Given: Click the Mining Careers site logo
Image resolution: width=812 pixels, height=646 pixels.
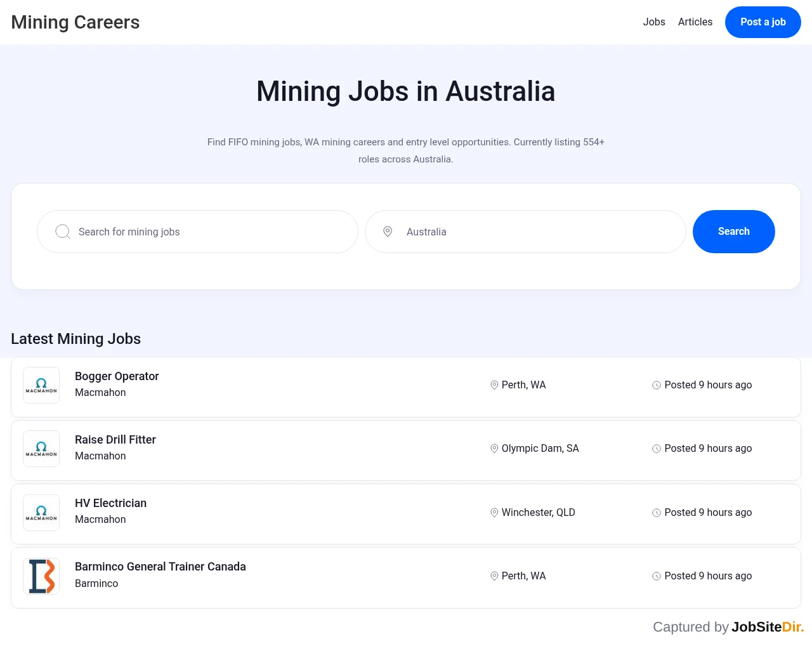Looking at the screenshot, I should pyautogui.click(x=75, y=22).
